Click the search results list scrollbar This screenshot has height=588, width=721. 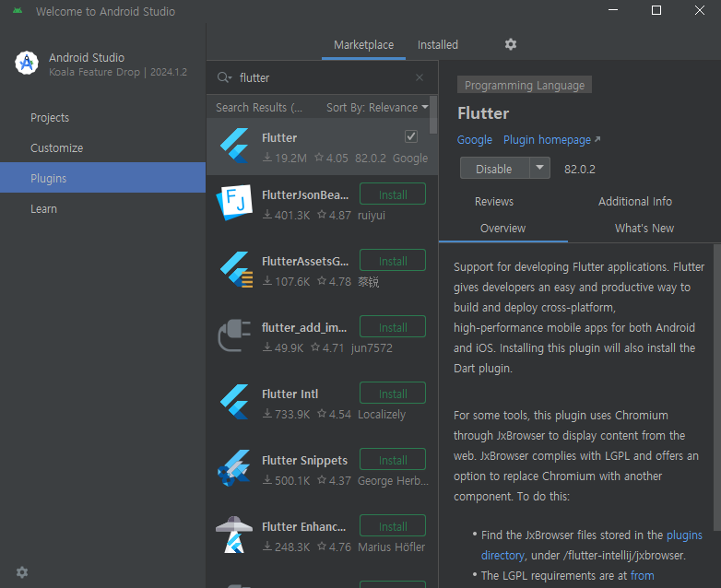point(433,115)
